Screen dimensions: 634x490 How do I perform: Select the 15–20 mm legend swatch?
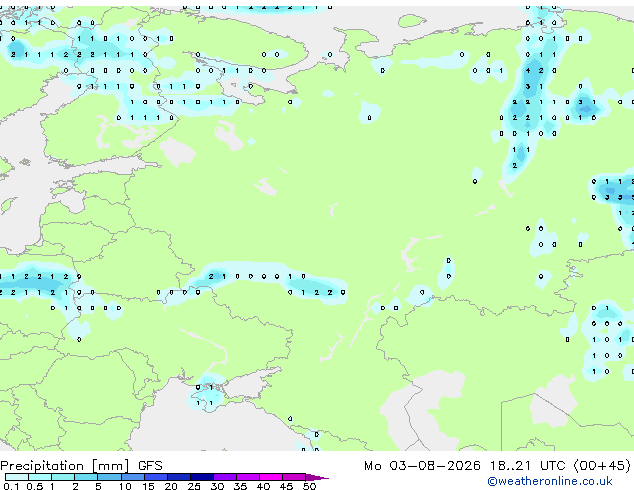point(156,477)
